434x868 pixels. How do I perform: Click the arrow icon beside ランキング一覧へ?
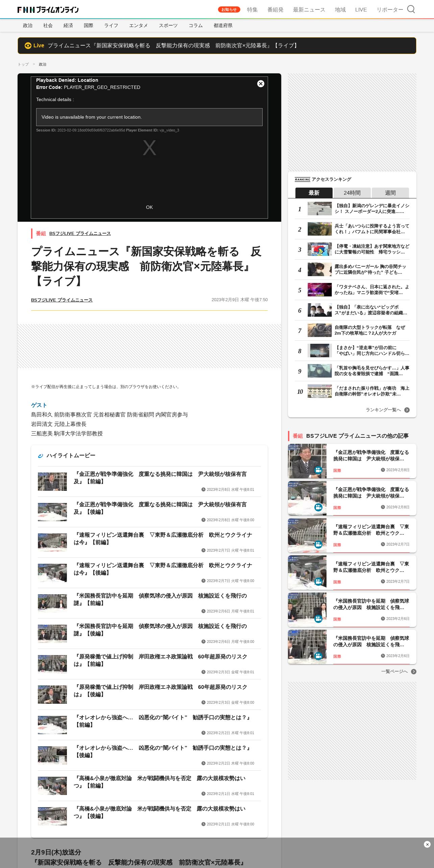click(407, 410)
